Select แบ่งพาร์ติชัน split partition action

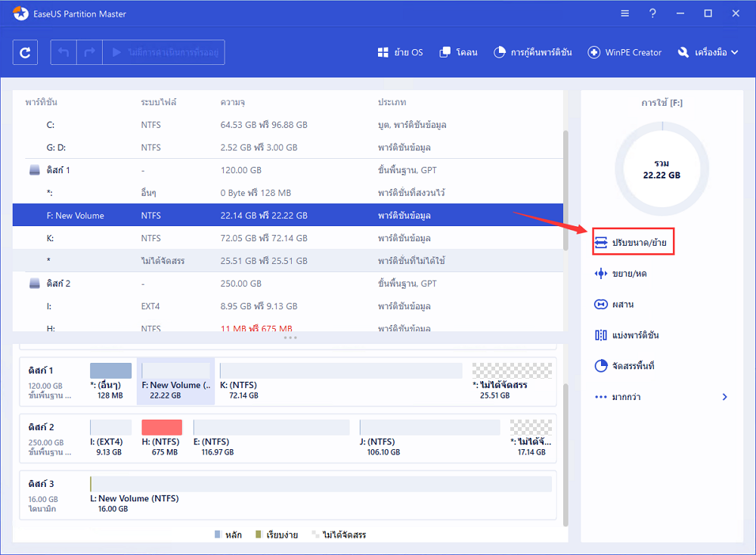(627, 335)
